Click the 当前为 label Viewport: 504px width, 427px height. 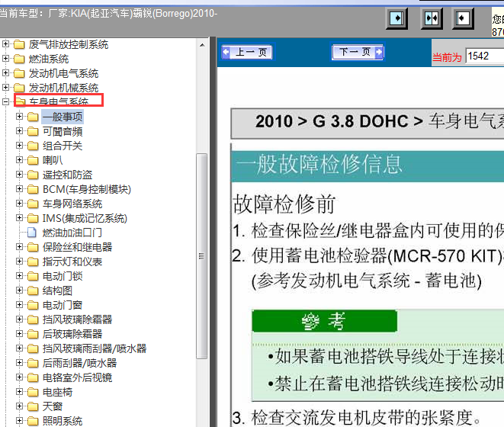[447, 57]
